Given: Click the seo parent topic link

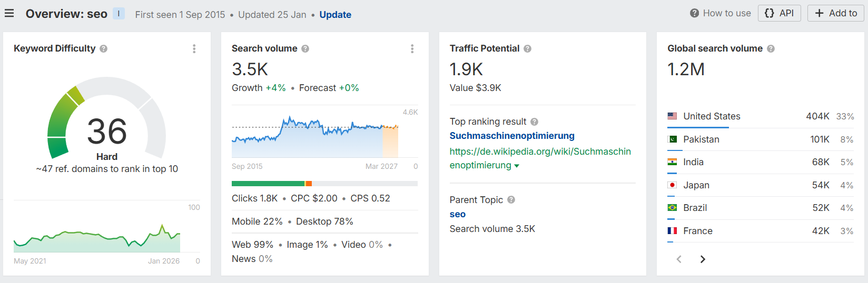Looking at the screenshot, I should point(457,214).
